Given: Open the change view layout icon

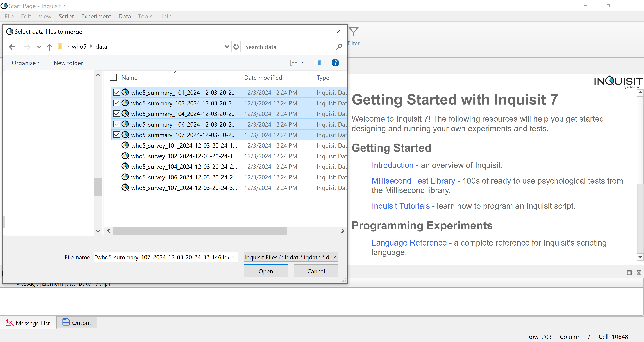Looking at the screenshot, I should (x=294, y=62).
